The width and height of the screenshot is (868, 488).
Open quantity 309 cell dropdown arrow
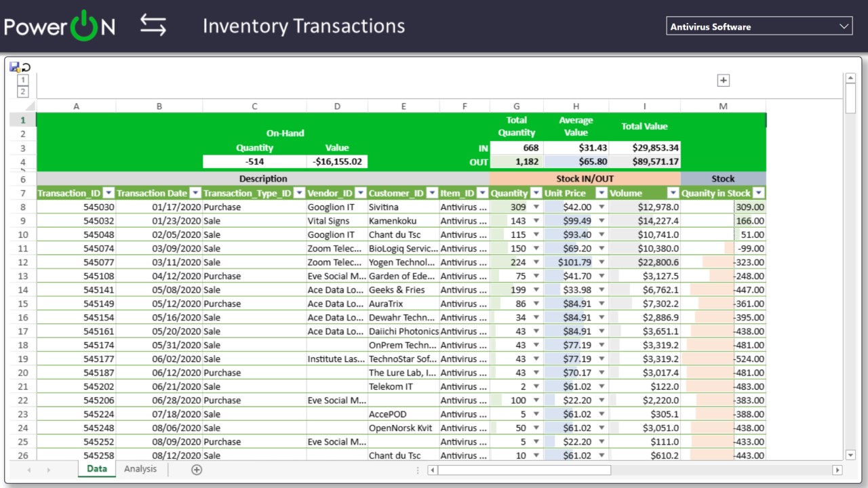click(536, 207)
